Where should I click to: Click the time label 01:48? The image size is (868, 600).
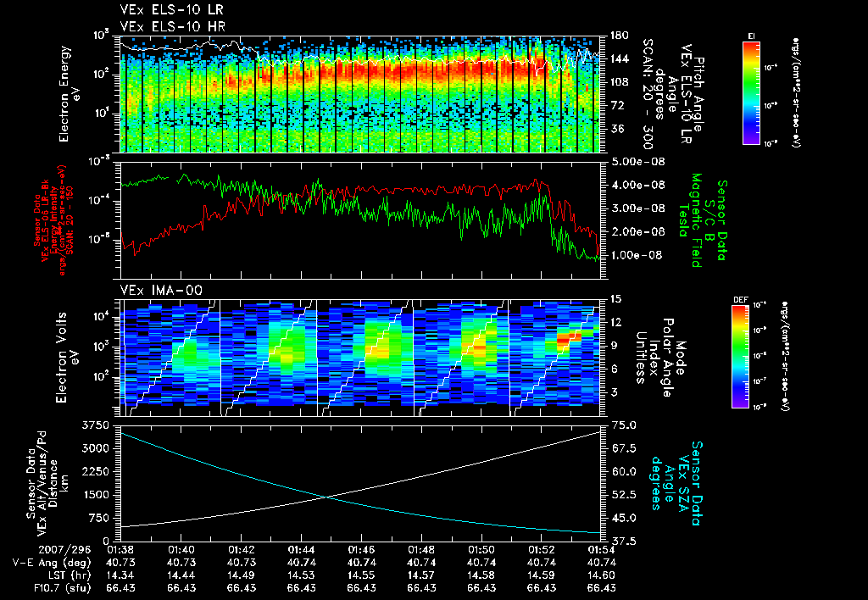click(x=421, y=550)
